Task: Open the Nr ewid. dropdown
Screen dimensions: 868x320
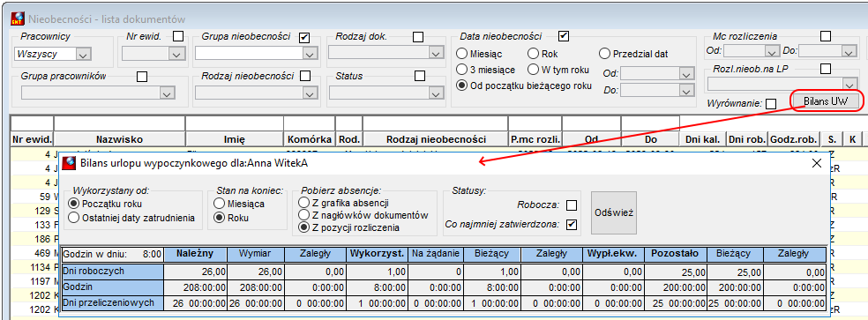Action: [176, 55]
